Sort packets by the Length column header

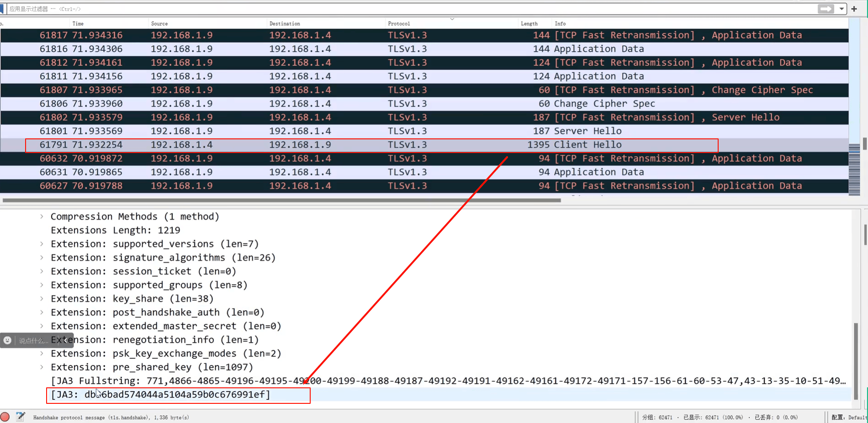coord(529,24)
